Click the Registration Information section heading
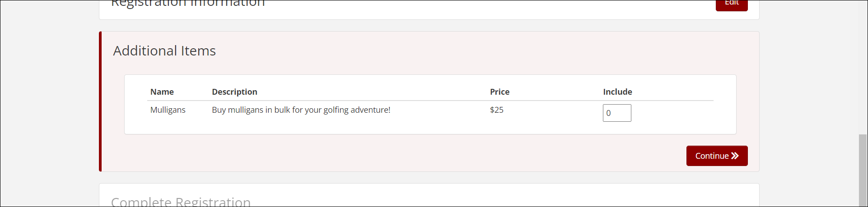The image size is (868, 207). pyautogui.click(x=188, y=4)
